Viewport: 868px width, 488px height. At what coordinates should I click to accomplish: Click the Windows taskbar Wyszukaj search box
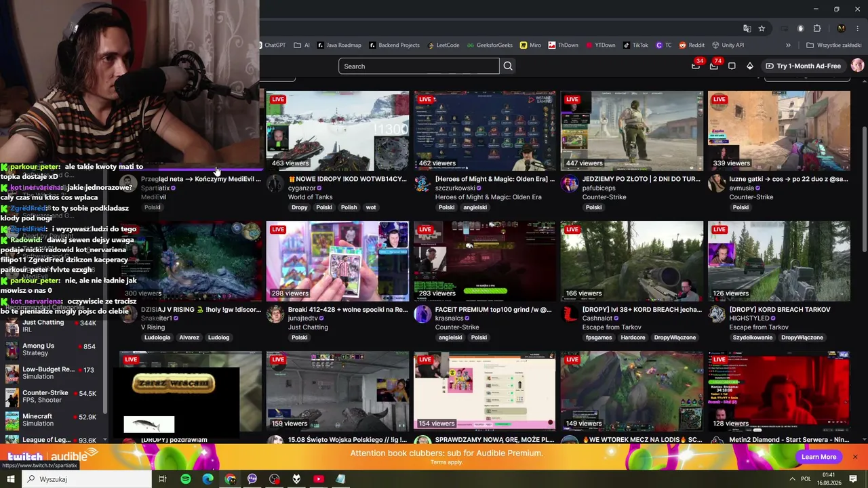point(87,479)
